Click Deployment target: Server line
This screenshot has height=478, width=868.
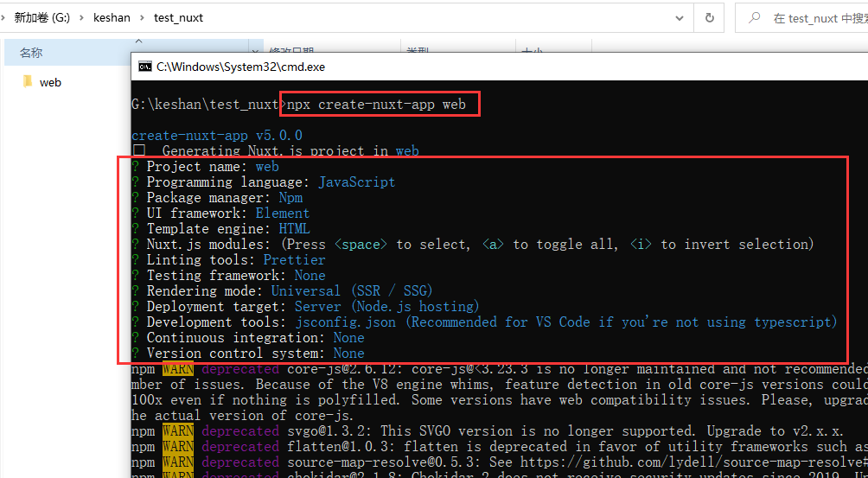click(x=305, y=306)
